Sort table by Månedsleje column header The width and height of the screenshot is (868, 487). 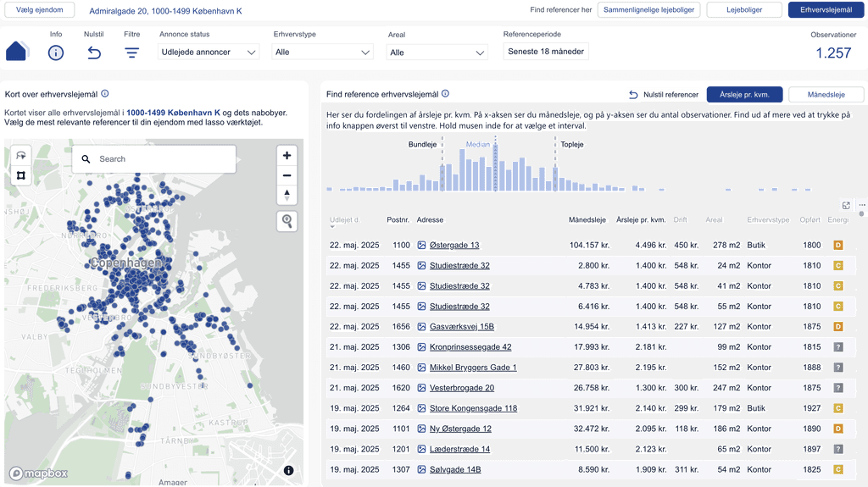[x=587, y=219]
